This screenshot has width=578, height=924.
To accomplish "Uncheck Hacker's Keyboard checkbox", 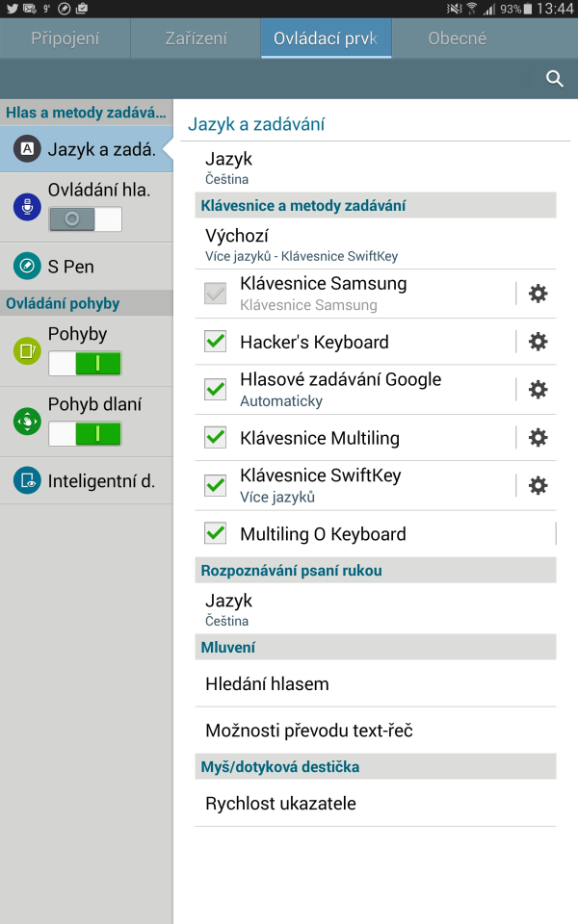I will tap(216, 342).
